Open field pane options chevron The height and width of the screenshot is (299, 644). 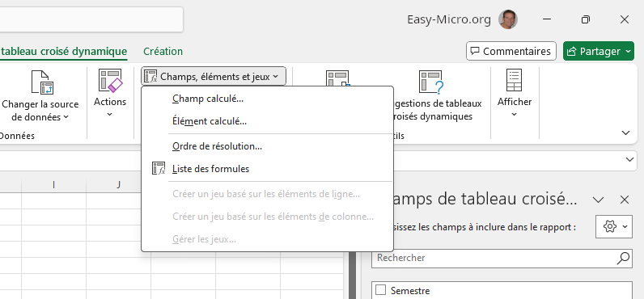point(599,200)
